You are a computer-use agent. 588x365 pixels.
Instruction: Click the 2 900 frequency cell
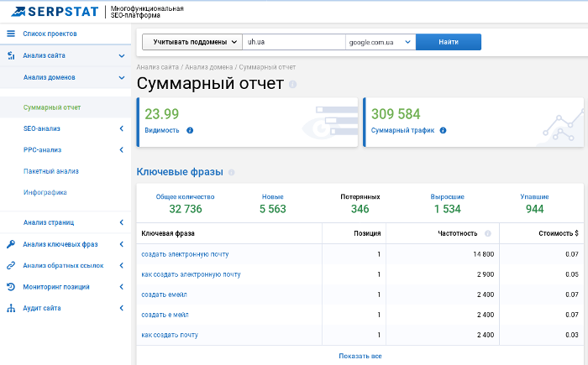point(486,274)
